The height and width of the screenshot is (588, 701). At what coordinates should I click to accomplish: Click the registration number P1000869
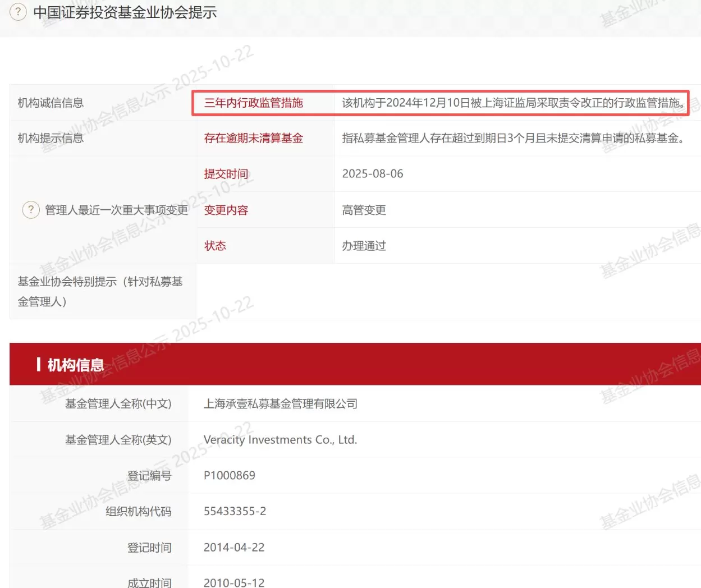click(x=230, y=475)
